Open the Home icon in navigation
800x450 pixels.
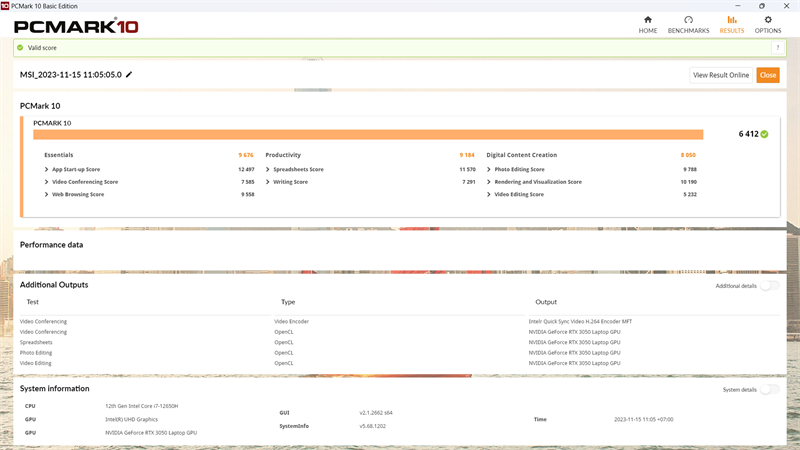click(x=648, y=20)
